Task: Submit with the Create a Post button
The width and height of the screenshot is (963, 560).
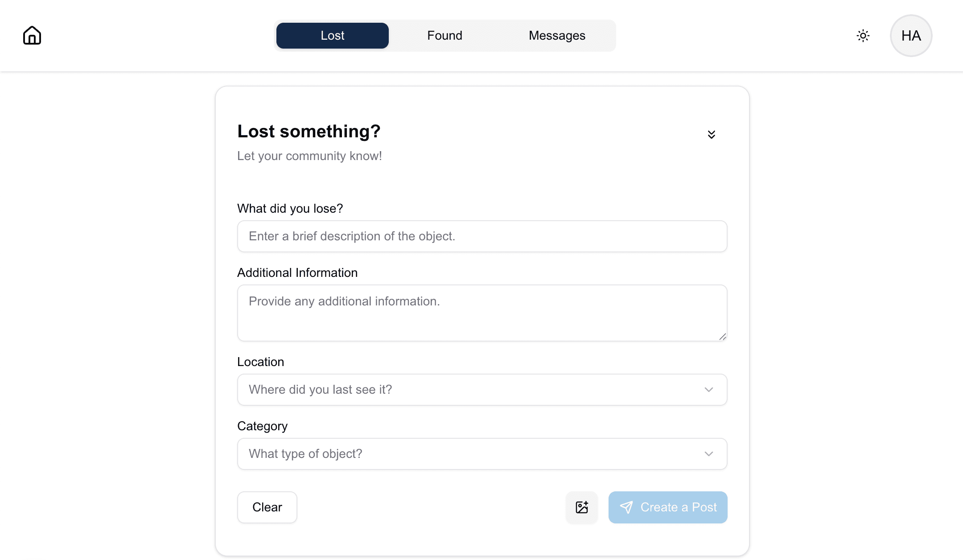Action: pyautogui.click(x=668, y=507)
